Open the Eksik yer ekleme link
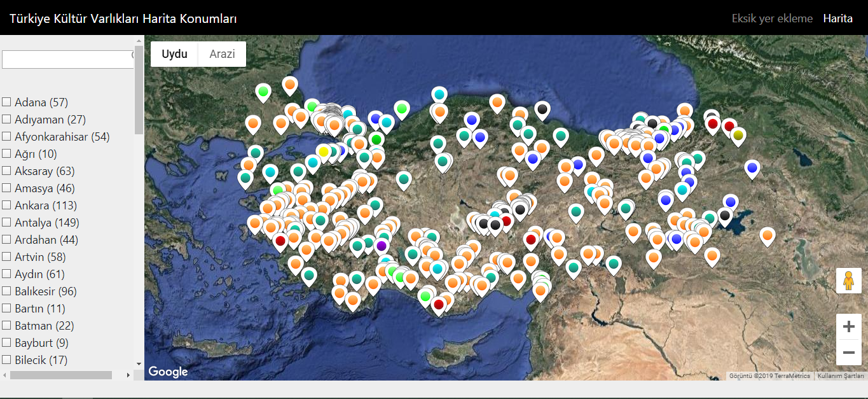Image resolution: width=868 pixels, height=399 pixels. pyautogui.click(x=772, y=18)
